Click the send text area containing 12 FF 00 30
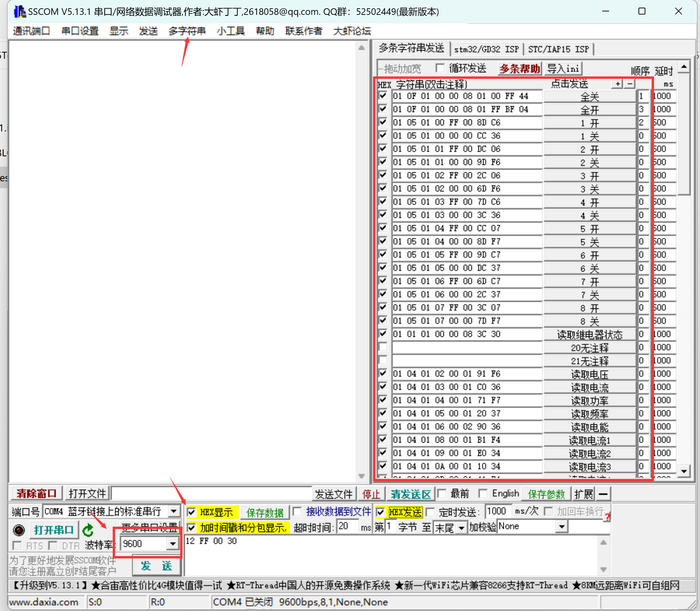Screen dimensions: 700x611 click(x=391, y=555)
